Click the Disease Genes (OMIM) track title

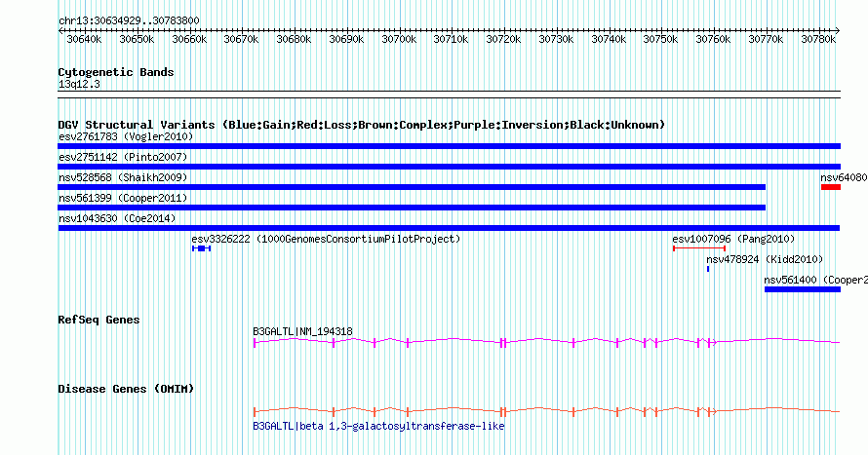tap(126, 389)
